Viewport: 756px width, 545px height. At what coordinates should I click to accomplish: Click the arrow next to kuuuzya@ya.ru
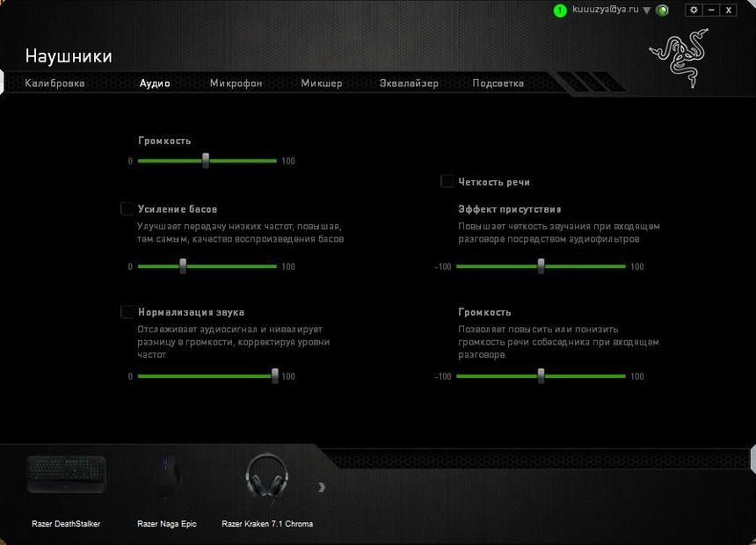point(648,11)
